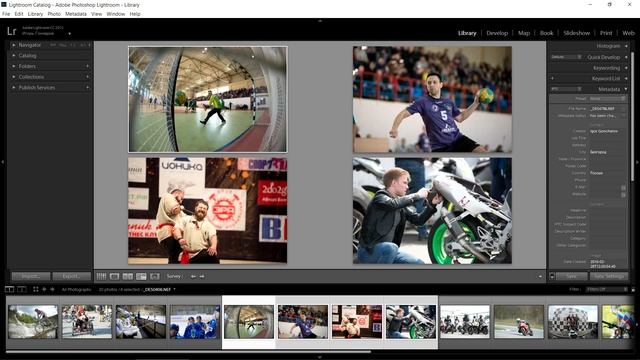The height and width of the screenshot is (360, 640).
Task: Expand the Quick Develop panel
Action: click(626, 57)
